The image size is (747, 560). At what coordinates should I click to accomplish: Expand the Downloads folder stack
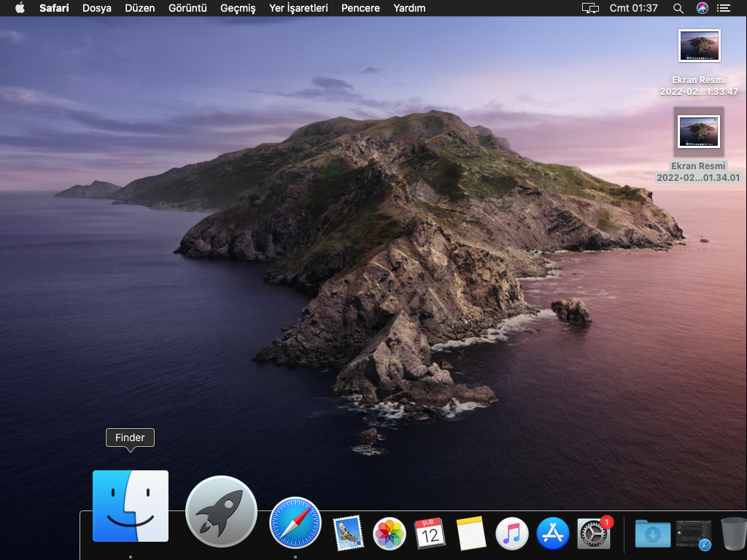coord(652,534)
